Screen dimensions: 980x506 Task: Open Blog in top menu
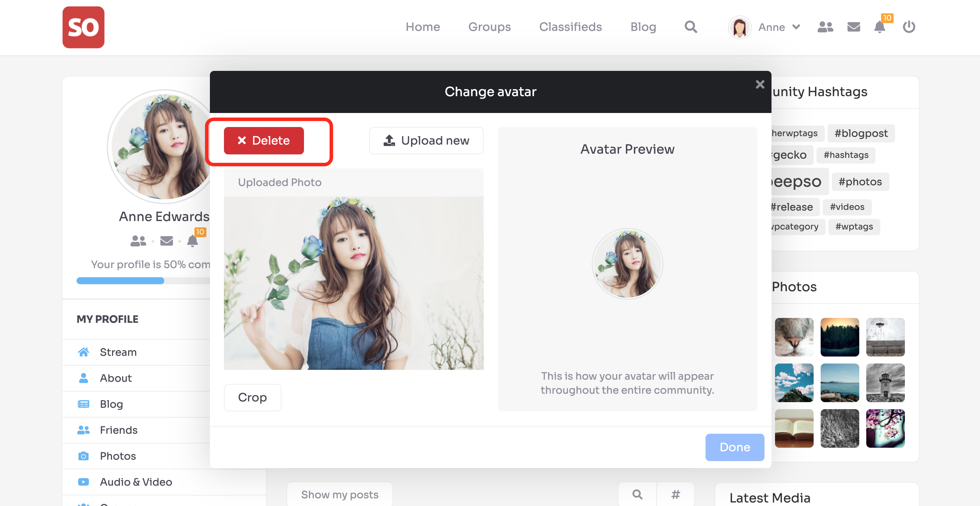click(x=643, y=27)
